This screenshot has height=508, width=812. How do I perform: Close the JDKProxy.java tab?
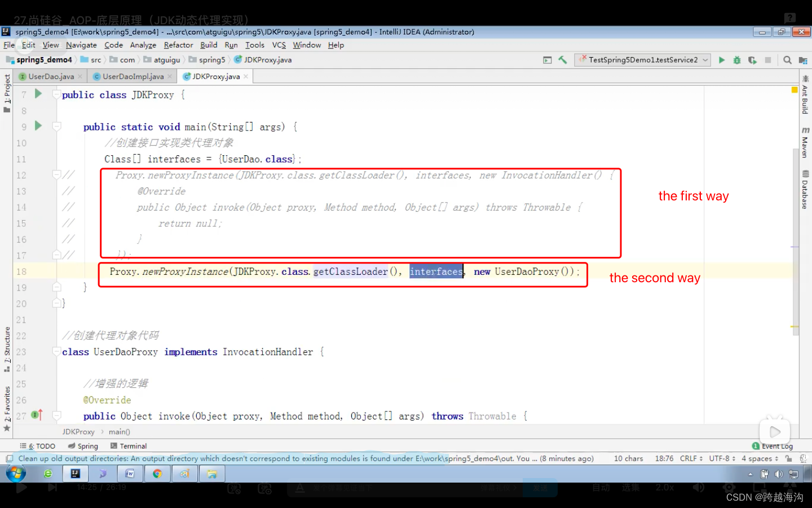click(246, 76)
